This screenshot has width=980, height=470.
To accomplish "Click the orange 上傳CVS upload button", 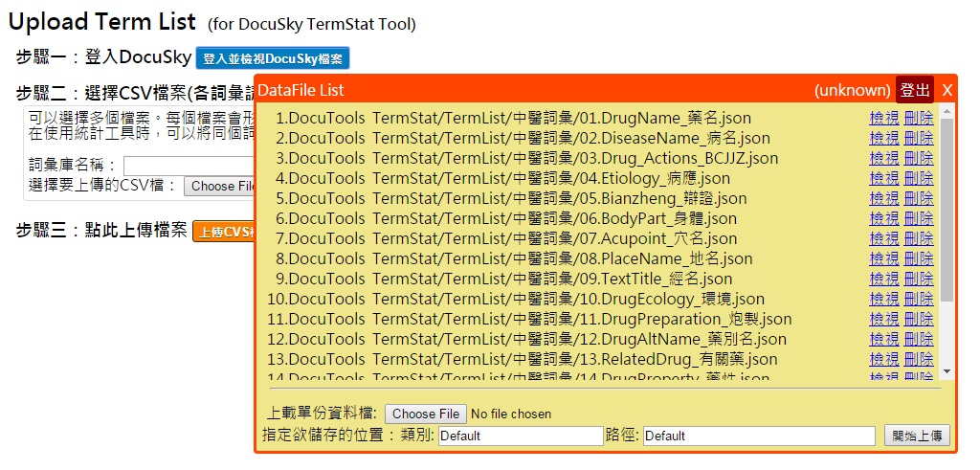I will [x=224, y=232].
